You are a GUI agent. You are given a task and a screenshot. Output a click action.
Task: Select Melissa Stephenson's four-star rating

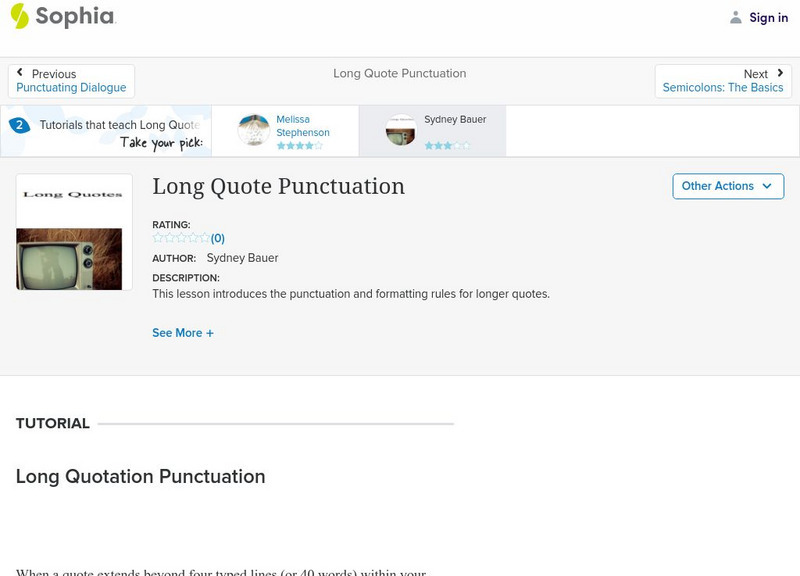(297, 143)
